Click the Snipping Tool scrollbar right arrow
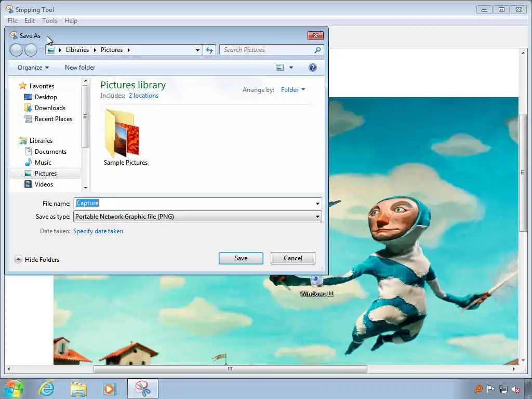Screen dimensions: 532x399 click(514, 369)
